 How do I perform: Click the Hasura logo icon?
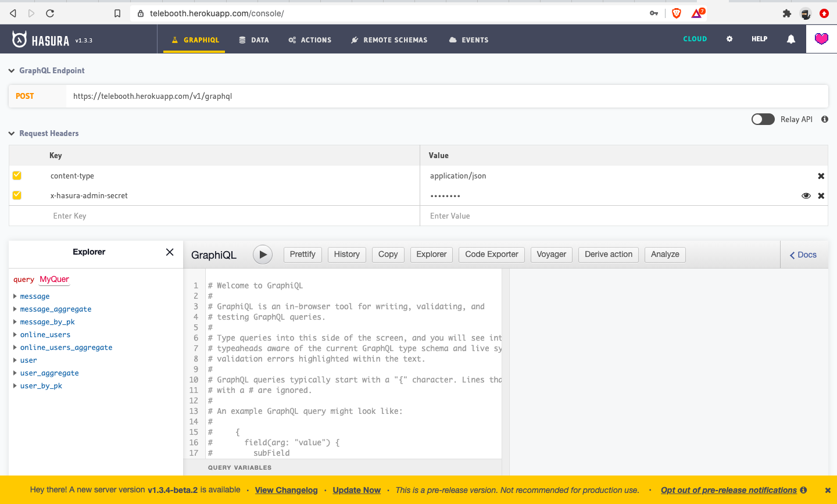click(20, 39)
